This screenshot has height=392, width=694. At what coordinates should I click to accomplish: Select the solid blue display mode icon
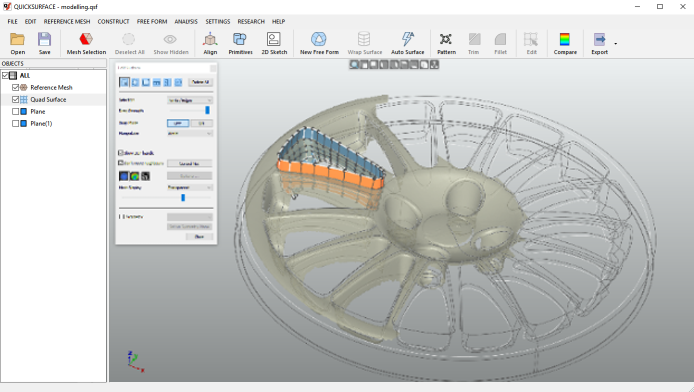click(124, 176)
